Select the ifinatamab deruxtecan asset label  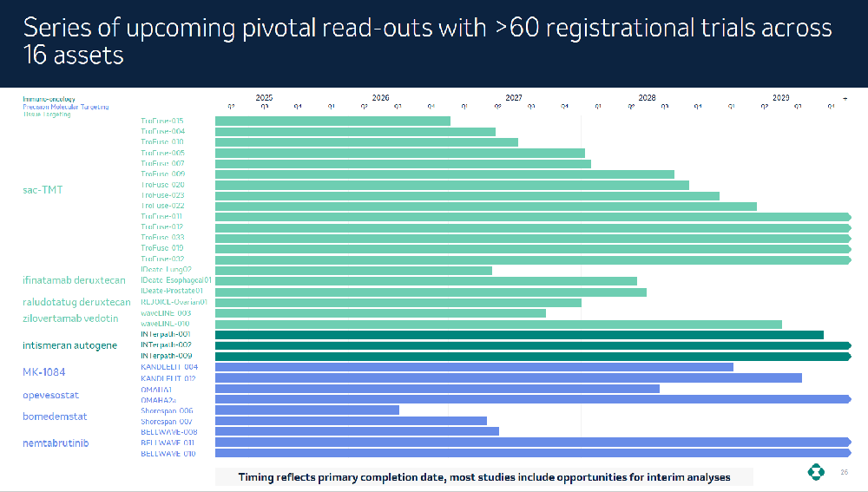tap(74, 280)
